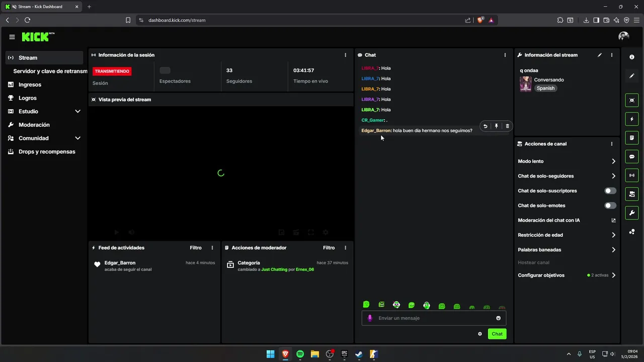Go to Stream in left navigation
644x362 pixels.
click(x=44, y=58)
